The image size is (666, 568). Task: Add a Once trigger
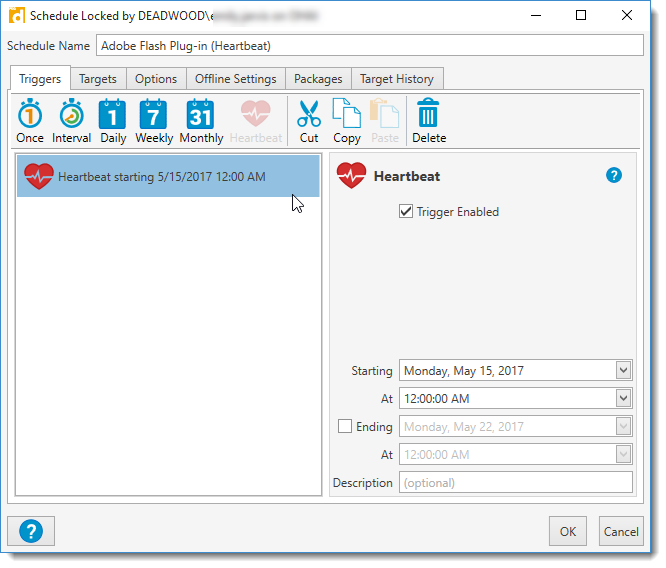pyautogui.click(x=30, y=121)
